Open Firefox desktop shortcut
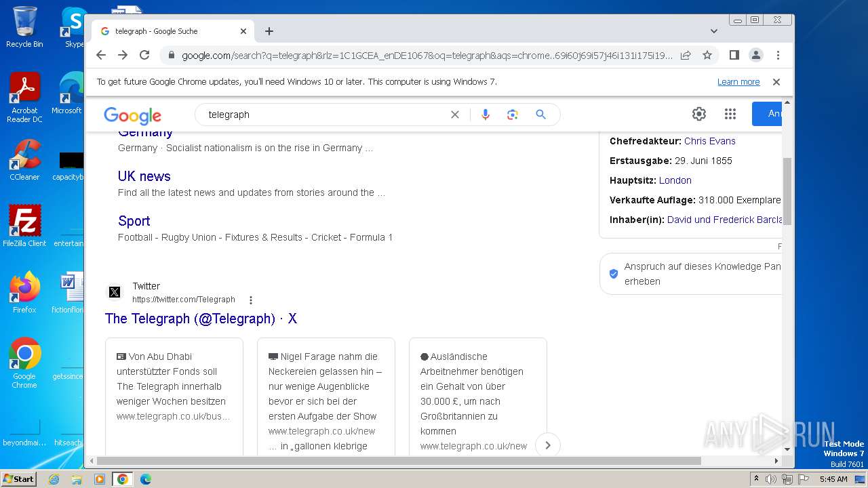The image size is (868, 488). click(x=24, y=293)
